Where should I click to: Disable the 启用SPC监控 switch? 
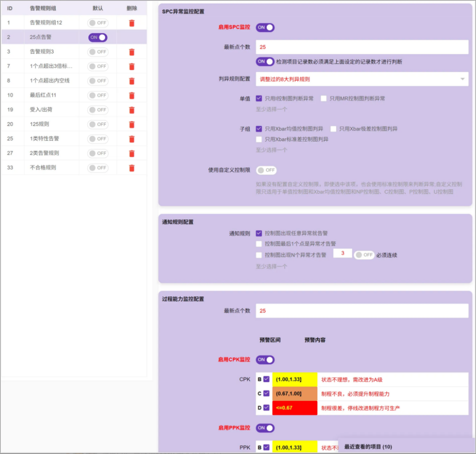265,27
